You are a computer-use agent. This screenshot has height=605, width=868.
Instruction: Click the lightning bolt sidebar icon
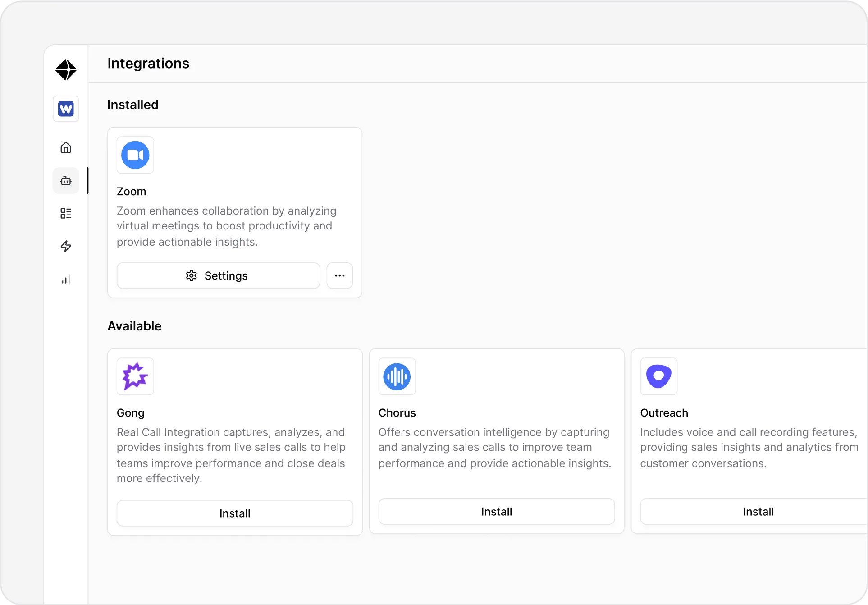tap(66, 246)
